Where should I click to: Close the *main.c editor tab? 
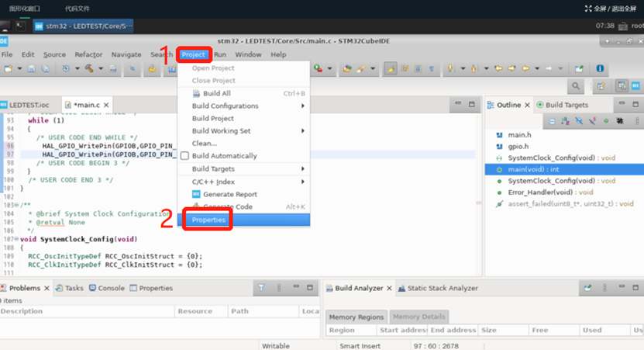tap(106, 105)
